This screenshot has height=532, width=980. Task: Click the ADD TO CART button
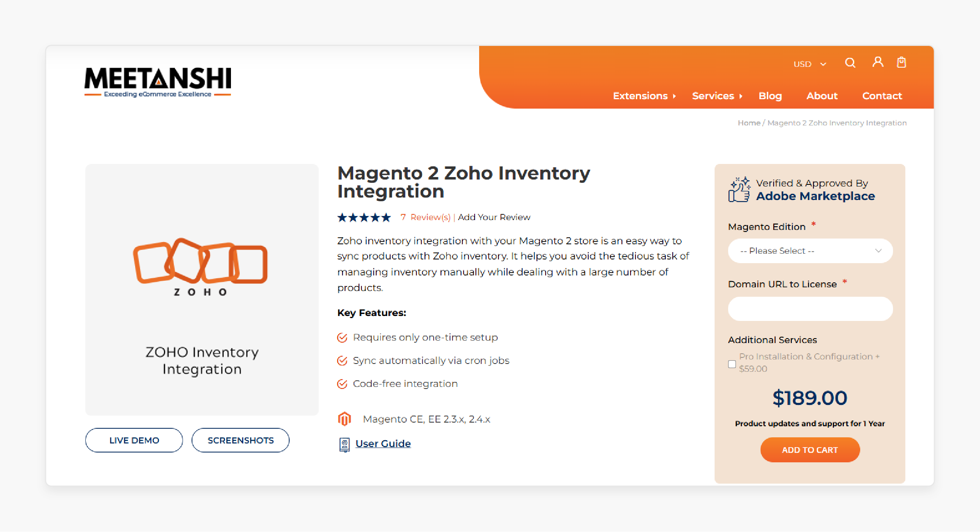810,450
